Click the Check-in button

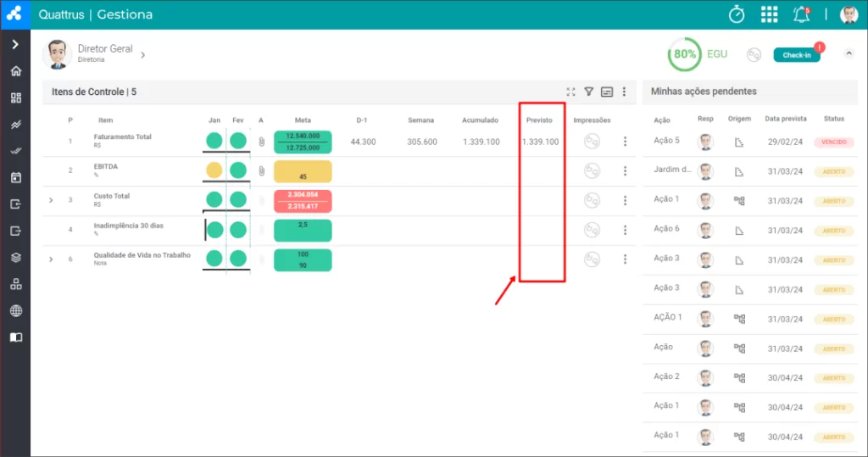pos(797,55)
